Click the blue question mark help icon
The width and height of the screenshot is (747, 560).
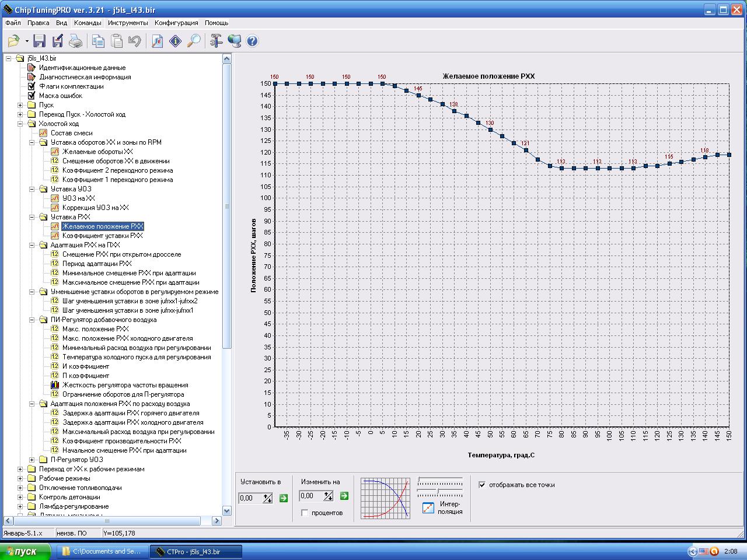coord(252,41)
